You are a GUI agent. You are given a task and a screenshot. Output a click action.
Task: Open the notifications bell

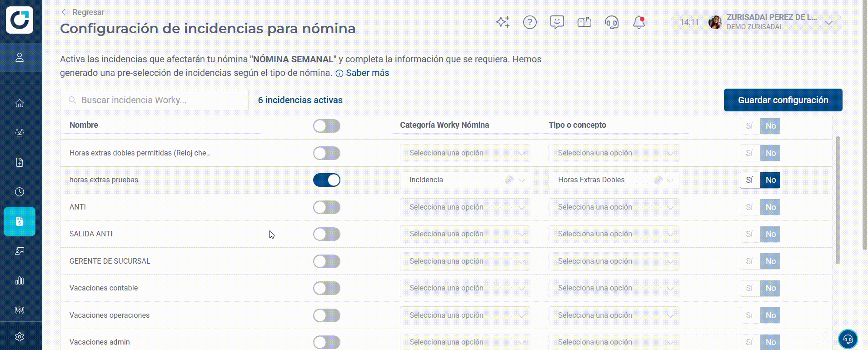coord(639,22)
